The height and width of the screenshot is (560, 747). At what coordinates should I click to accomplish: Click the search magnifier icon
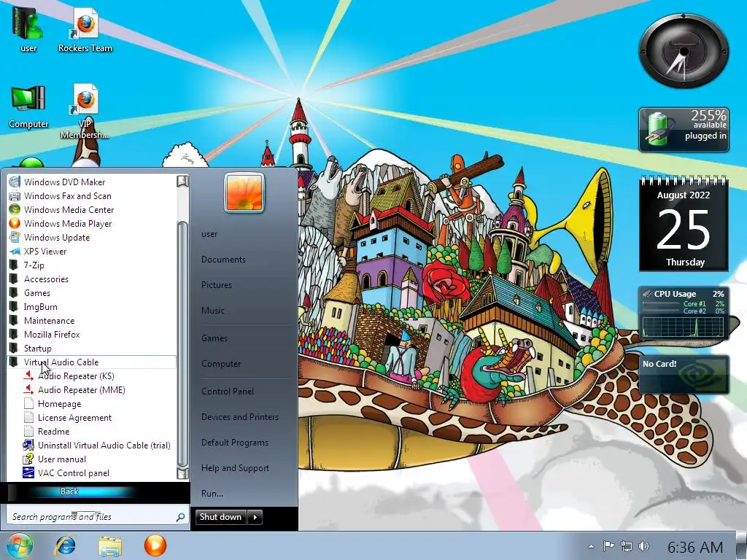click(x=181, y=517)
